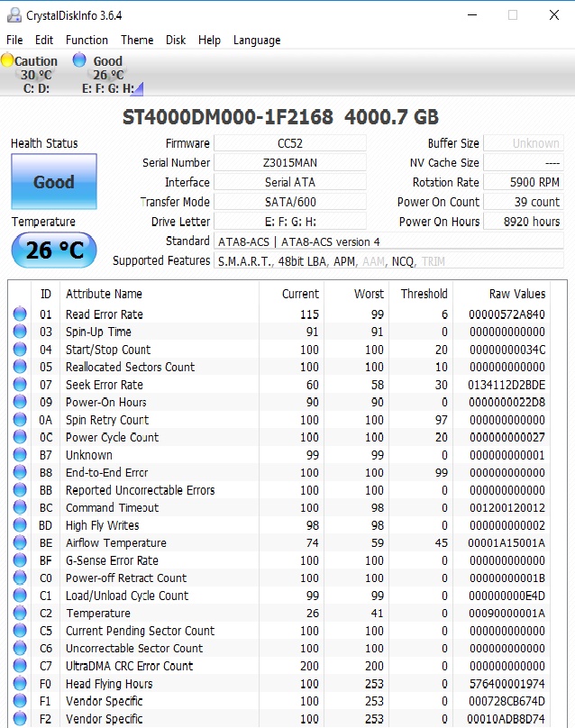This screenshot has width=575, height=728.
Task: Click raw value 001200120012
Action: [x=507, y=507]
